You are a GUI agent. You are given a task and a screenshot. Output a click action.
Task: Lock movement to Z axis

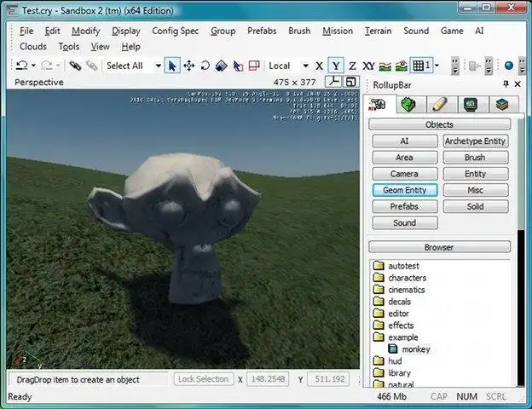(352, 66)
